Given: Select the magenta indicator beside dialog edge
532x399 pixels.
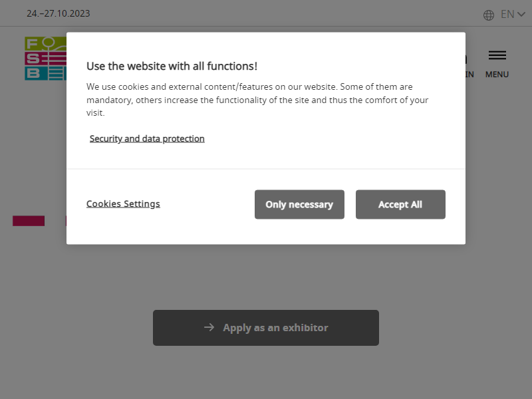Looking at the screenshot, I should point(66,221).
